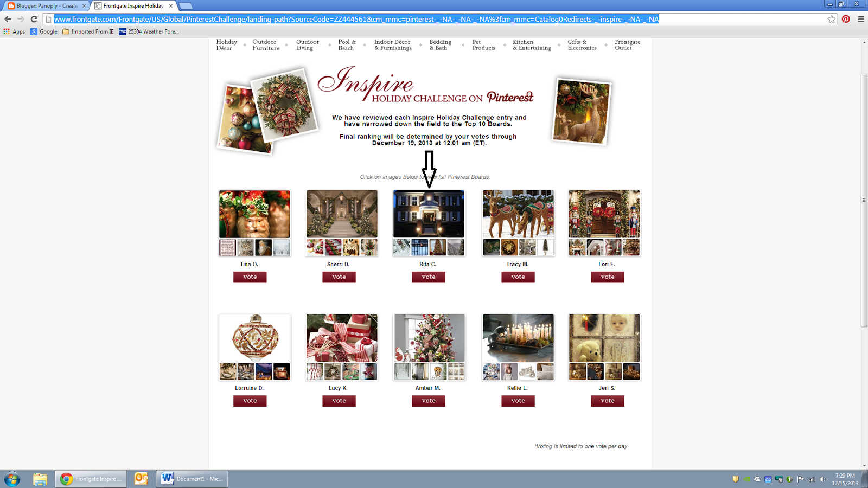This screenshot has height=488, width=868.
Task: Reload the current page
Action: (34, 19)
